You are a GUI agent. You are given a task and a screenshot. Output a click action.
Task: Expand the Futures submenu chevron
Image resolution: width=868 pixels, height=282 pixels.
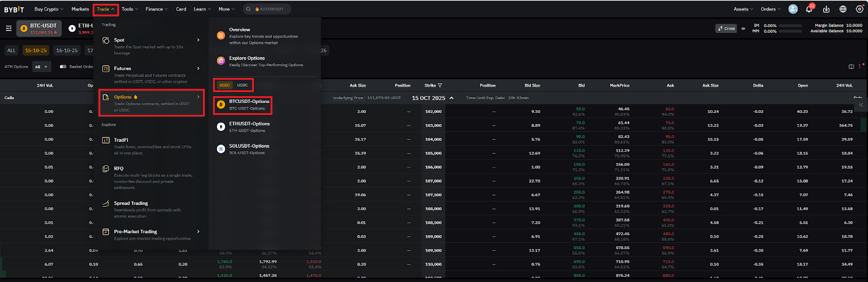click(198, 68)
